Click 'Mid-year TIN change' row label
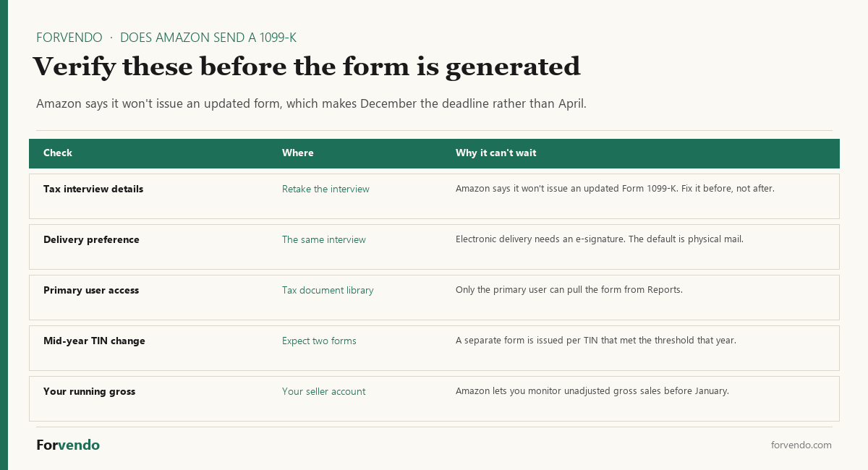Screen dimensions: 868x470 [x=94, y=341]
